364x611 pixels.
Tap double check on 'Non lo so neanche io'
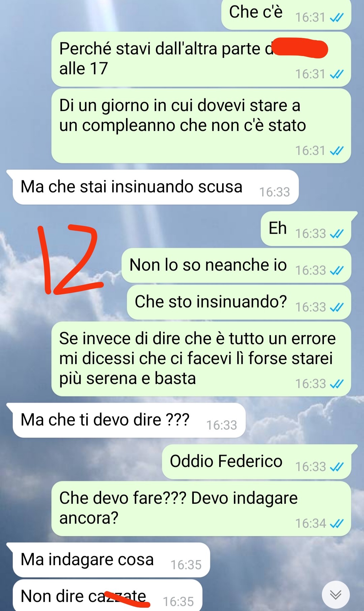(337, 270)
